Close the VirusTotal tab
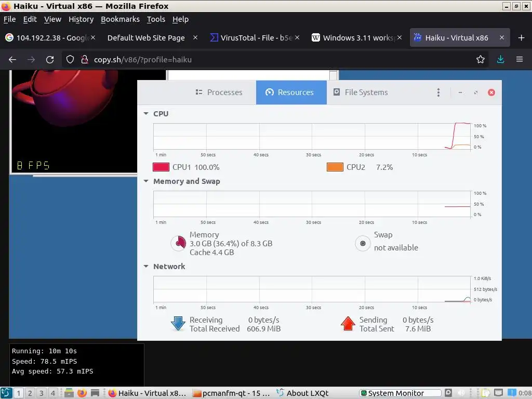Image resolution: width=532 pixels, height=399 pixels. 297,37
